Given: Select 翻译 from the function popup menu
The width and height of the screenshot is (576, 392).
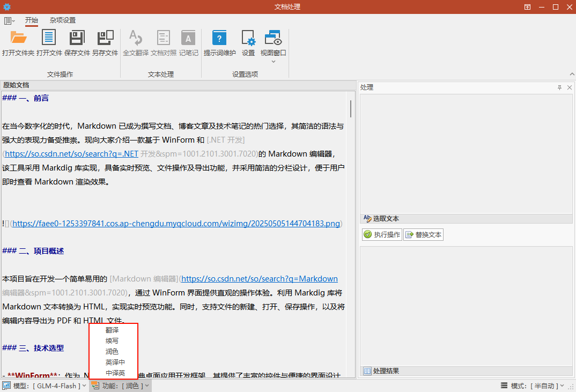Looking at the screenshot, I should (112, 330).
